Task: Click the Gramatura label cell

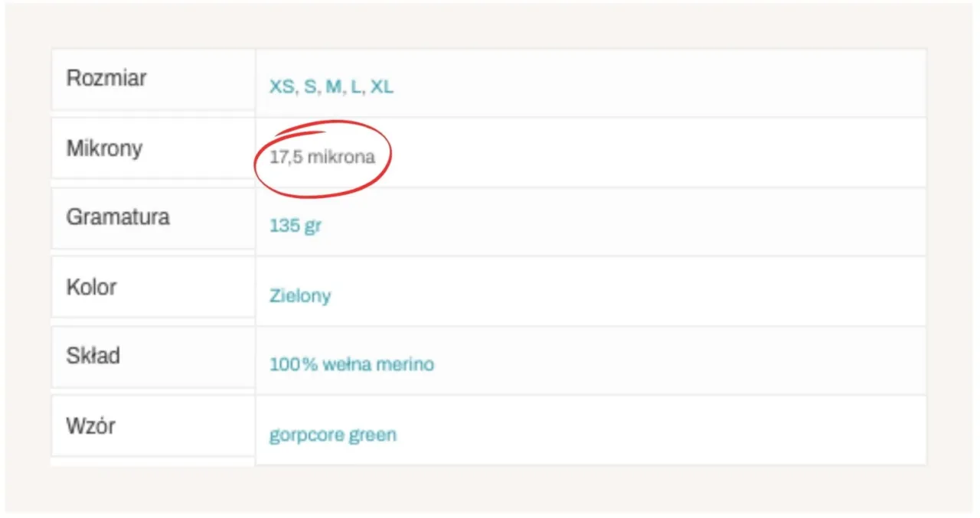Action: (152, 218)
